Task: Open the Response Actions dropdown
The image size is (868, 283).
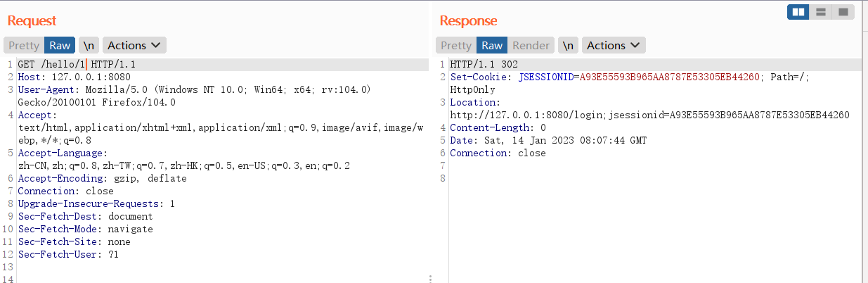Action: [614, 45]
